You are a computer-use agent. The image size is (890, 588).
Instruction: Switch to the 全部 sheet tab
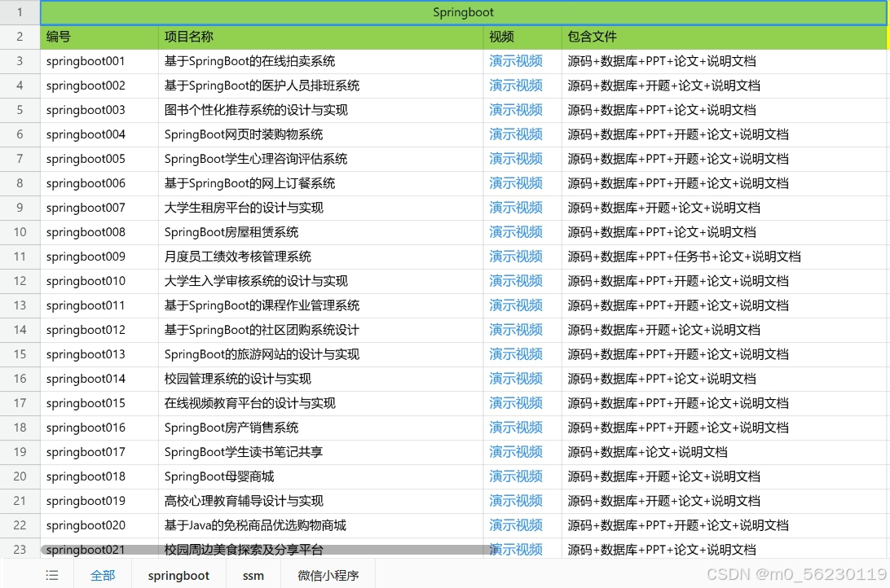[103, 576]
